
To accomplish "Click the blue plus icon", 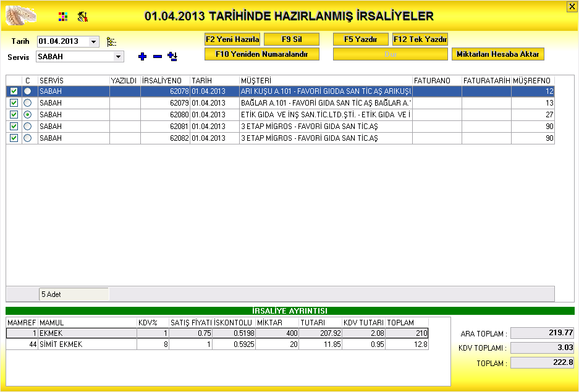I will pos(142,57).
